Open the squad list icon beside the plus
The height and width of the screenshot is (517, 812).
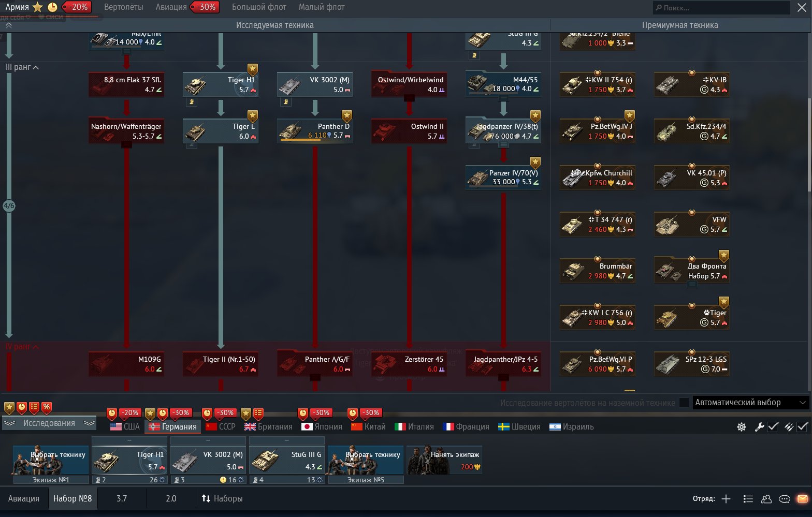(x=748, y=499)
